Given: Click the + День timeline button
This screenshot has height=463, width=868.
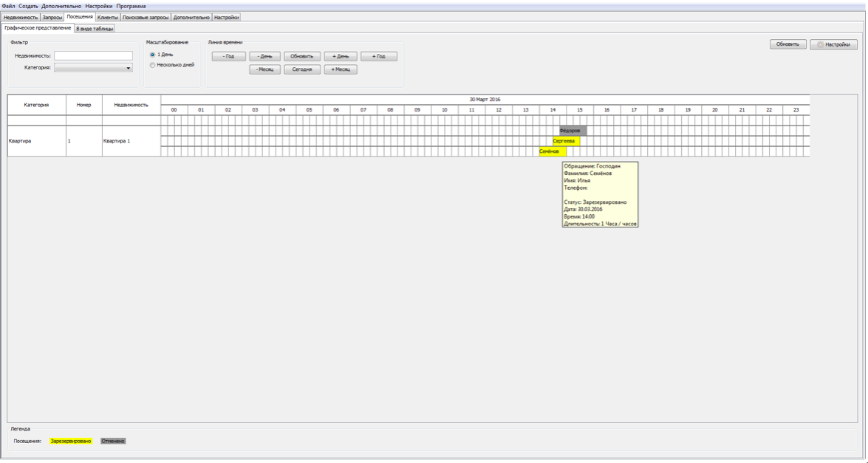Looking at the screenshot, I should pos(341,56).
